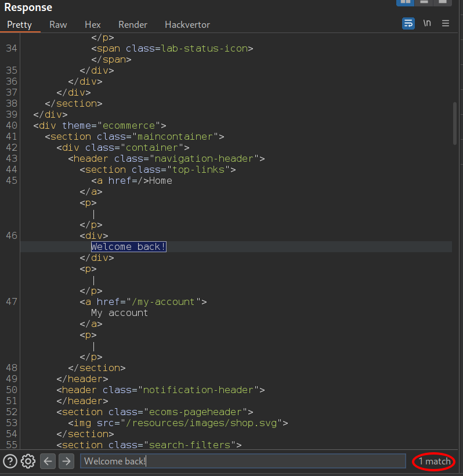This screenshot has height=476, width=463.
Task: Go to previous search match arrow
Action: (48, 462)
